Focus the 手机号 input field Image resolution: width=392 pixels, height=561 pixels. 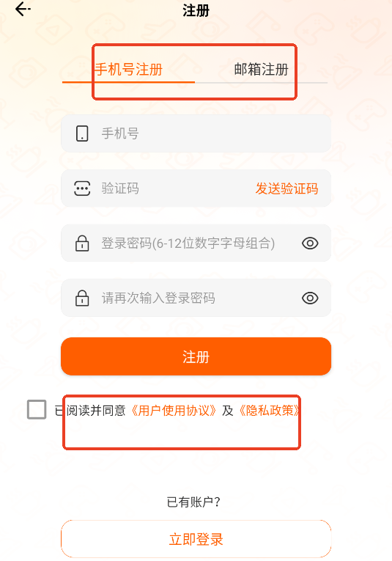[196, 133]
